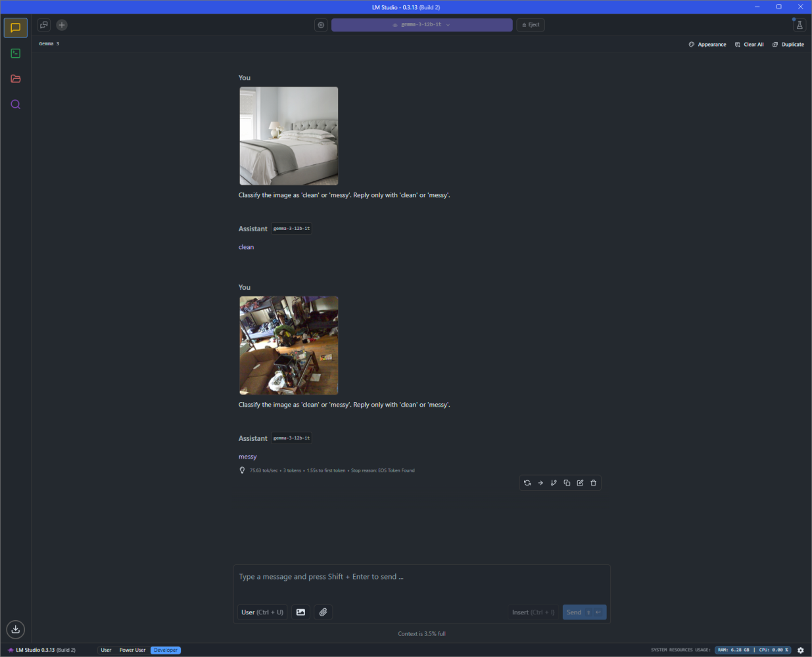Select Developer mode in status bar

(166, 650)
